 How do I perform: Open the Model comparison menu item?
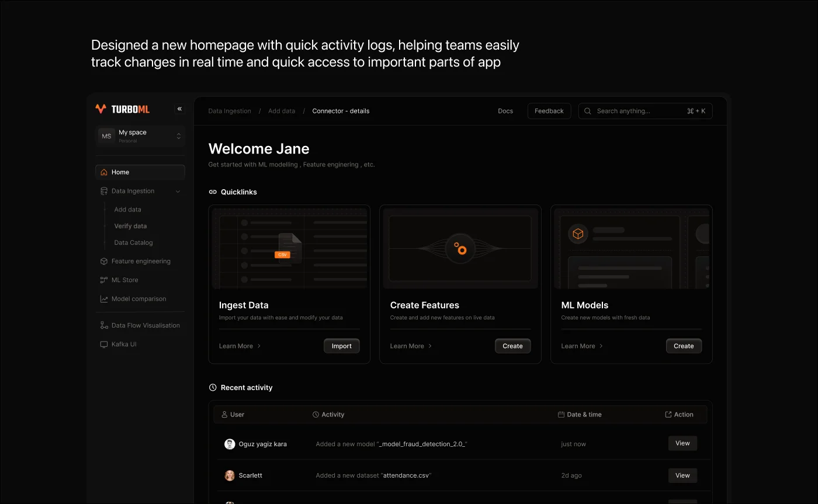tap(140, 298)
